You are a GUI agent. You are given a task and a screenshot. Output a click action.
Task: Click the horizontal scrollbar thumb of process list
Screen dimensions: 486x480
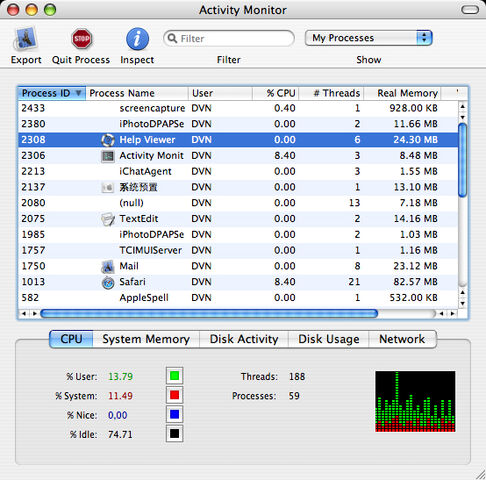209,313
